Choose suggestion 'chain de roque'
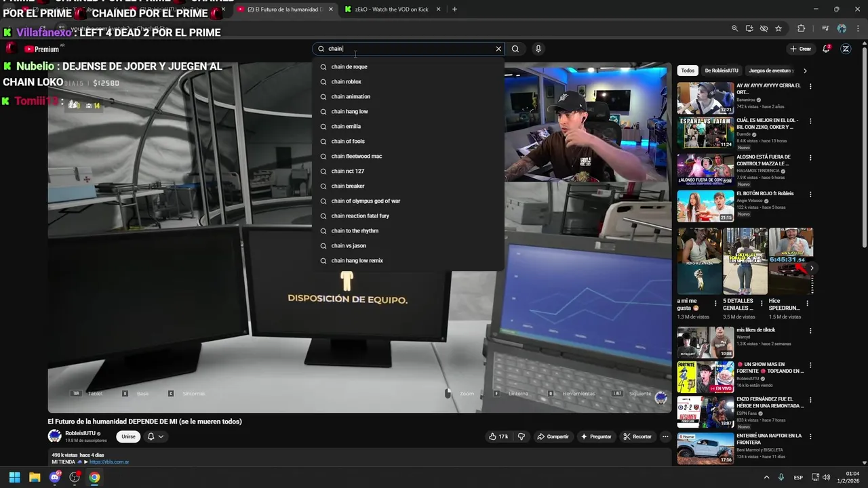 408,66
